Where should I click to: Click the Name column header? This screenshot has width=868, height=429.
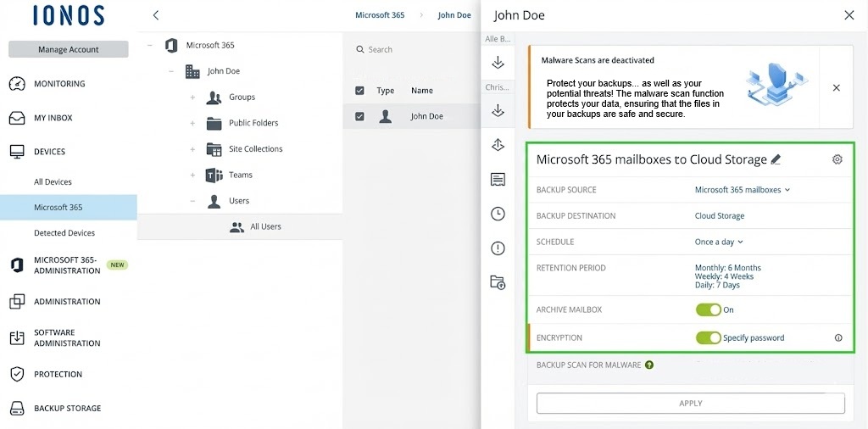(x=422, y=90)
